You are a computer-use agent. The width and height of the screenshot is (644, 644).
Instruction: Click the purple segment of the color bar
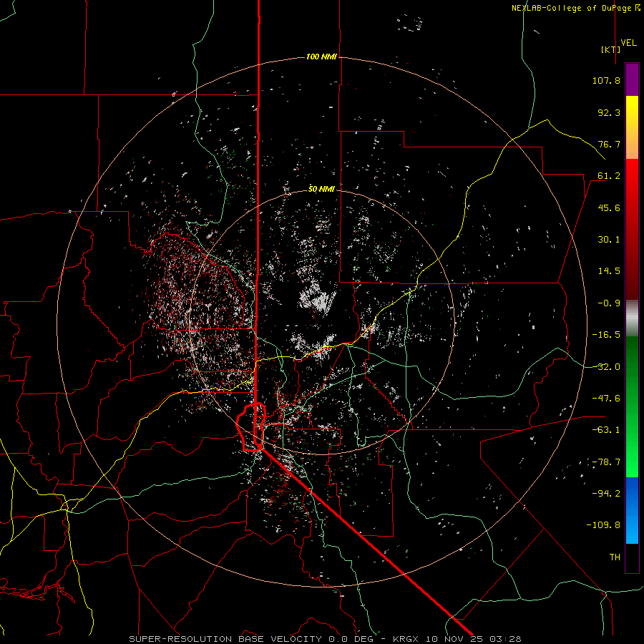632,79
